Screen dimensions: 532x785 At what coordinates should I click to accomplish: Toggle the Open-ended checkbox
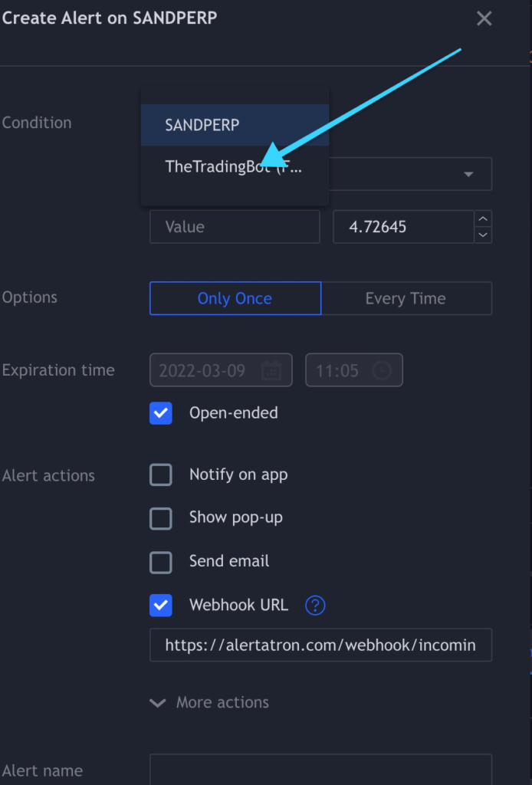(x=161, y=413)
